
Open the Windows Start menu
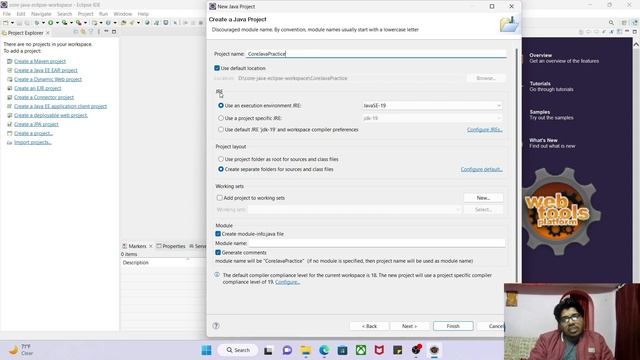[x=207, y=350]
